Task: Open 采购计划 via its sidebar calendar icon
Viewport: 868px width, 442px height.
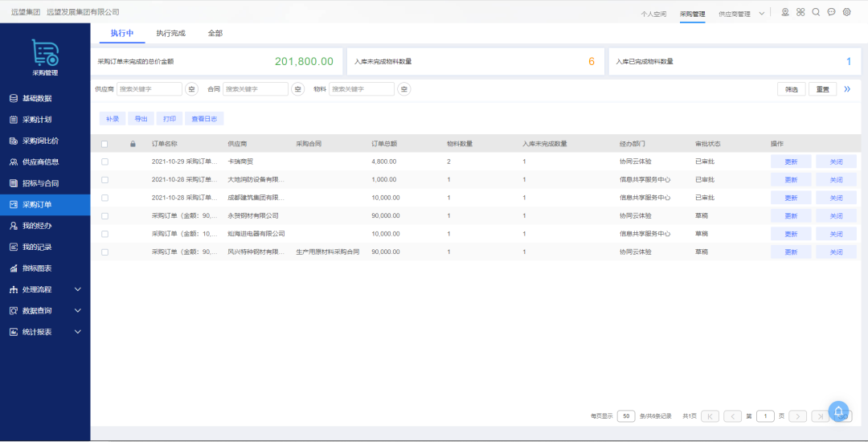Action: (x=14, y=120)
